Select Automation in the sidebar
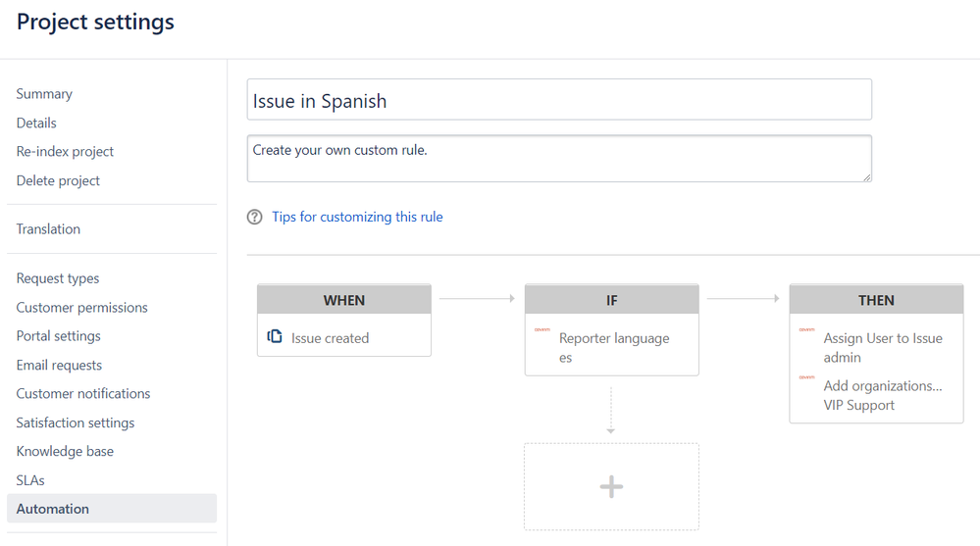This screenshot has height=546, width=980. click(x=53, y=509)
